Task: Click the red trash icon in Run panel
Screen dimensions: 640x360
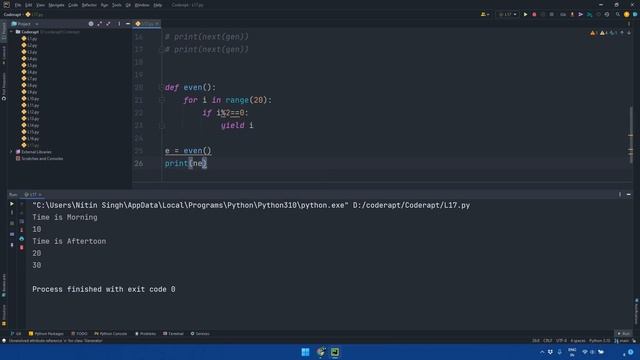Action: tap(22, 248)
